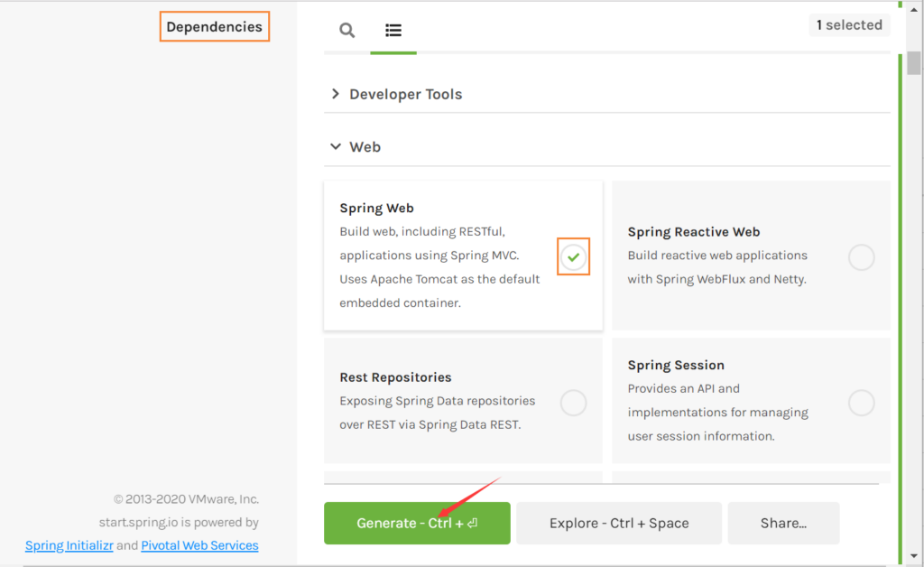Select the Rest Repositories dependency
The width and height of the screenshot is (924, 567).
click(x=573, y=403)
